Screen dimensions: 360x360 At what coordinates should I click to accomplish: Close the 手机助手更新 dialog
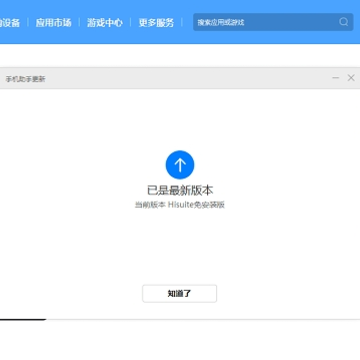tap(351, 78)
